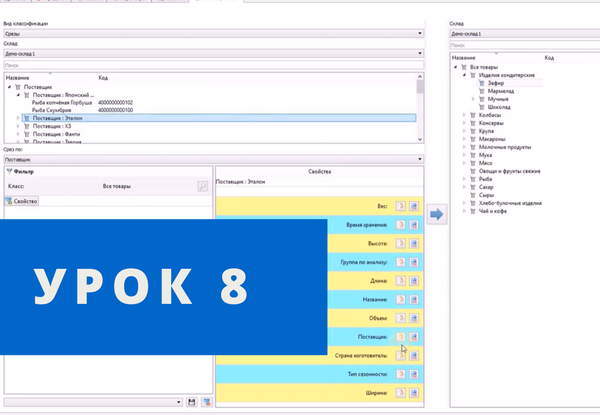This screenshot has width=600, height=415.
Task: Sort the left tree by the Название column header
Action: 18,78
